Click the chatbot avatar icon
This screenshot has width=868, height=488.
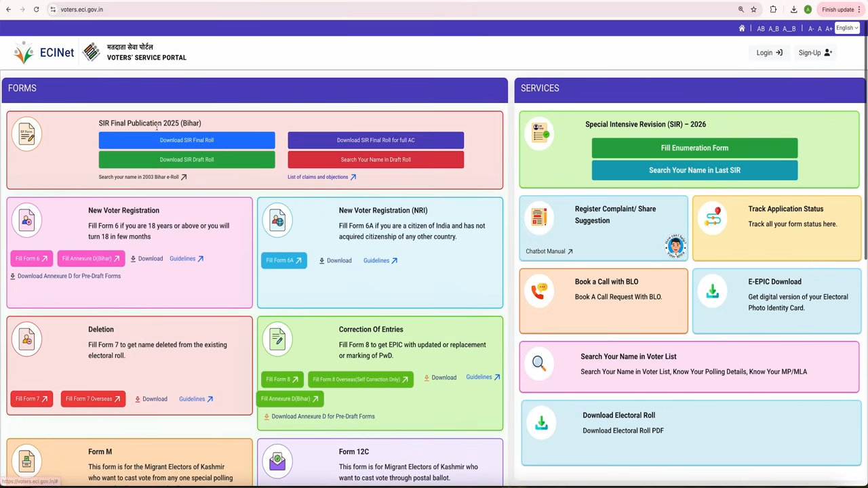[x=675, y=246]
